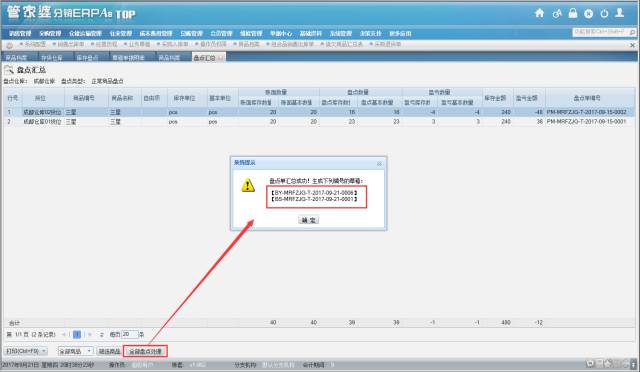Click BS-MRFZJG-T-2017-09-21-0001 document number in dialog
Screen dimensions: 640x372
[314, 199]
